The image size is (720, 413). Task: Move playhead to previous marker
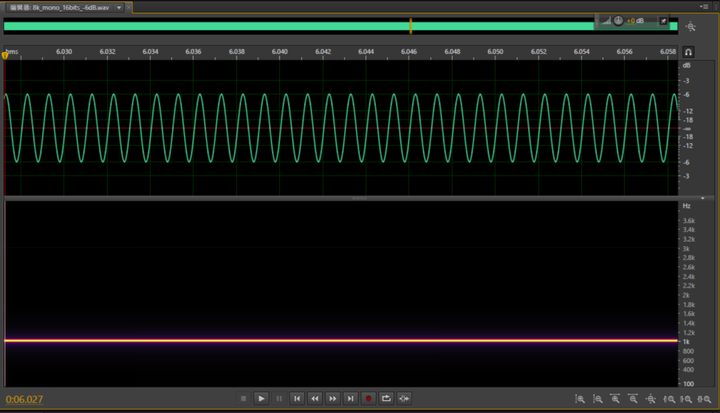click(x=297, y=398)
